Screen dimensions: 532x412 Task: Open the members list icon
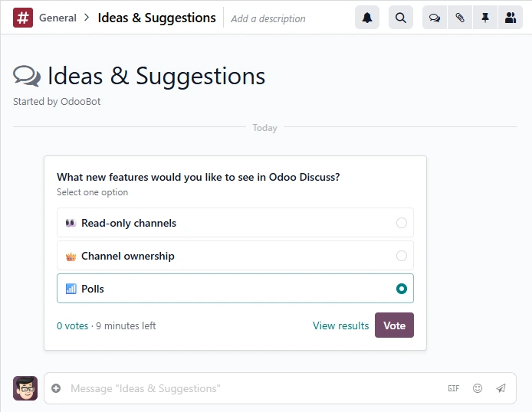tap(511, 18)
